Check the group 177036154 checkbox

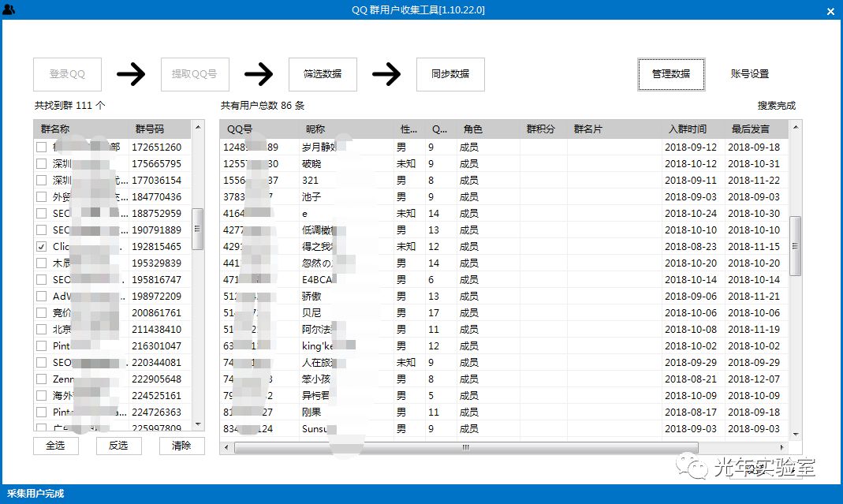41,180
